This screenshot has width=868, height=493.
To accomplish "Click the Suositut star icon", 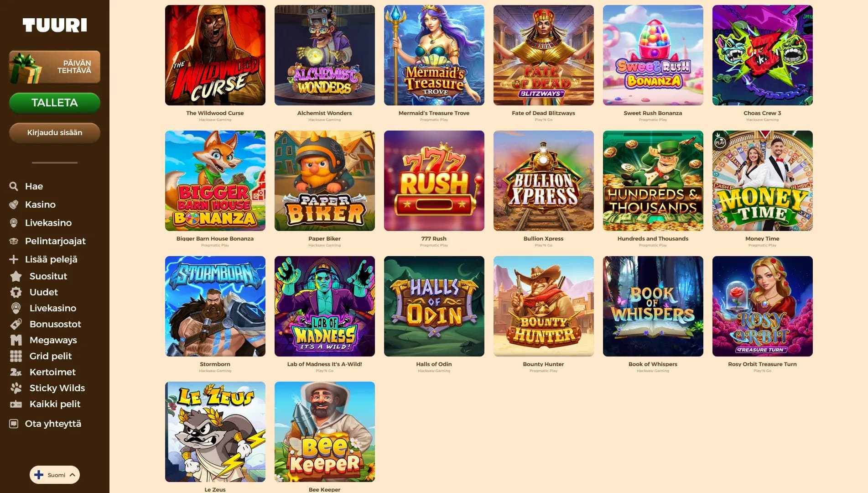I will [16, 276].
